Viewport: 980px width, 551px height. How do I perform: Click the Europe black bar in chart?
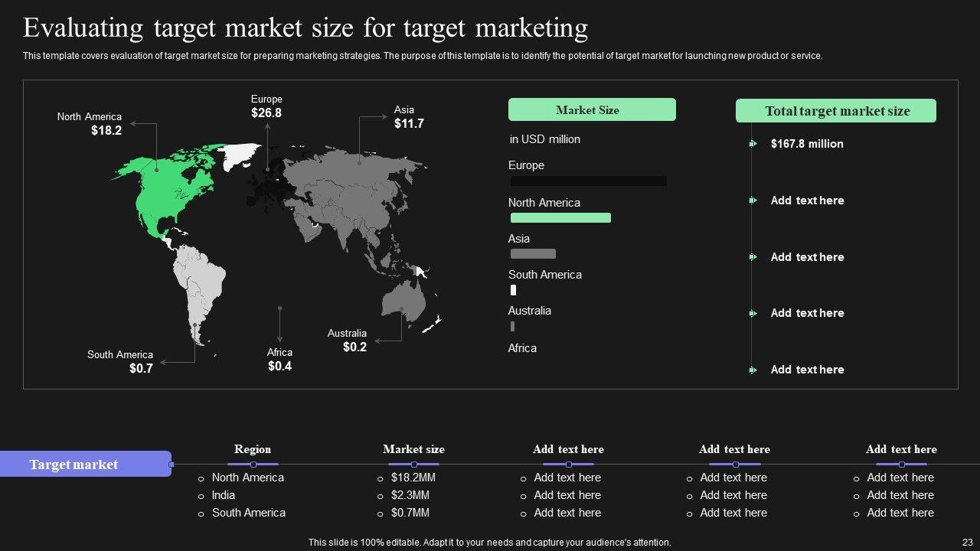(x=588, y=181)
